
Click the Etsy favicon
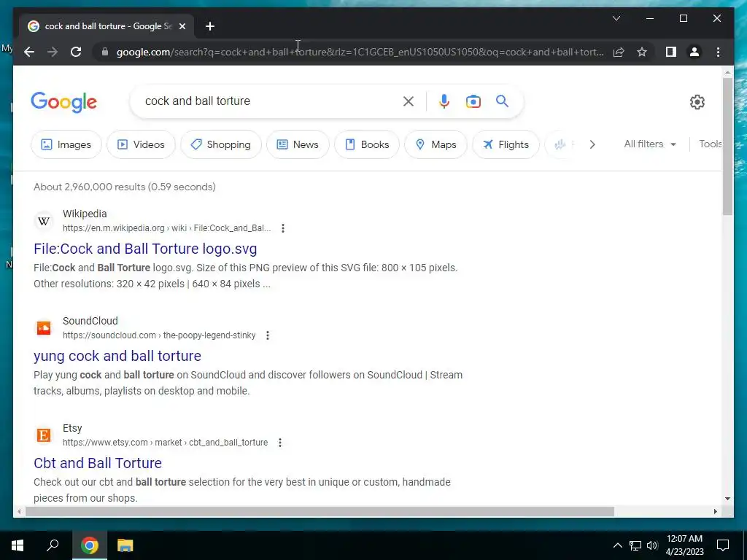[44, 435]
